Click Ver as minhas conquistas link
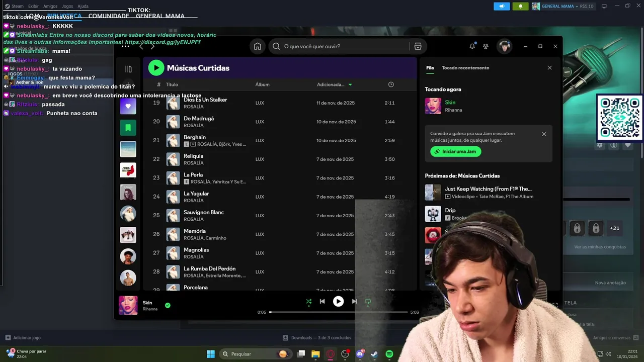This screenshot has width=644, height=362. 600,247
